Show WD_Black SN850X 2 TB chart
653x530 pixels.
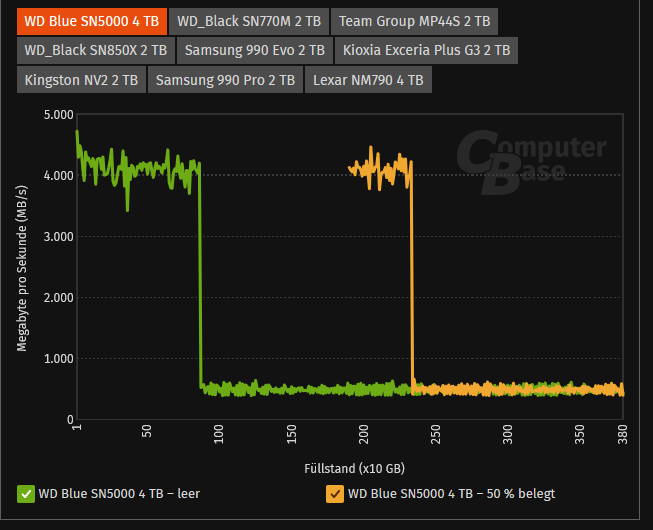96,50
